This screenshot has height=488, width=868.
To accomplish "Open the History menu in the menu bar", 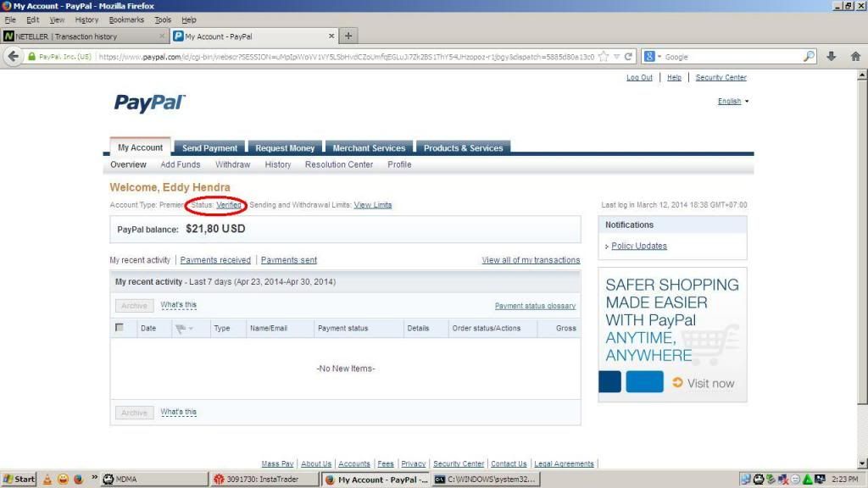I will tap(86, 20).
